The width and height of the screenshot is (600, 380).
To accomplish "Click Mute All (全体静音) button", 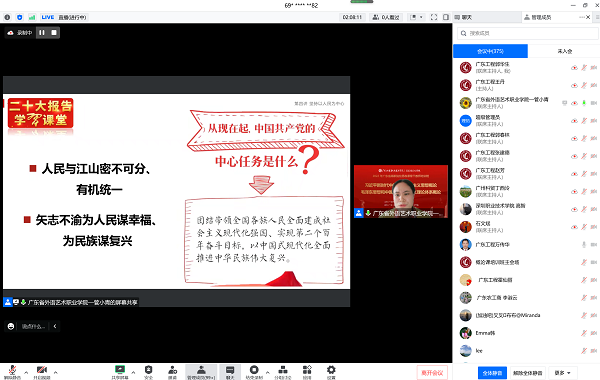I will [492, 373].
